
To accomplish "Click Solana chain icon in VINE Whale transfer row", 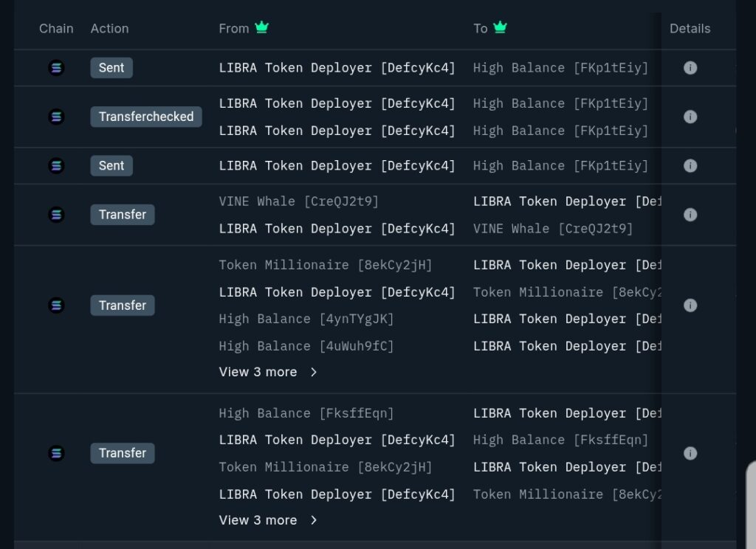I will point(56,215).
